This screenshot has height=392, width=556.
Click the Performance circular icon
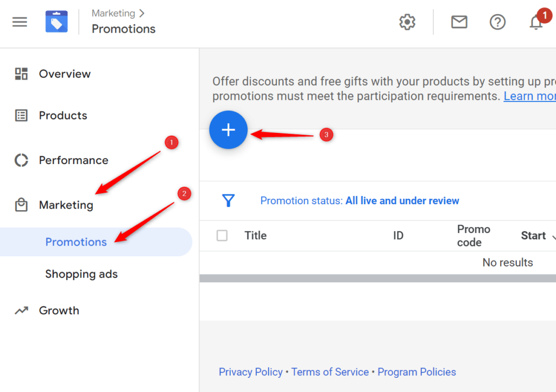[21, 160]
